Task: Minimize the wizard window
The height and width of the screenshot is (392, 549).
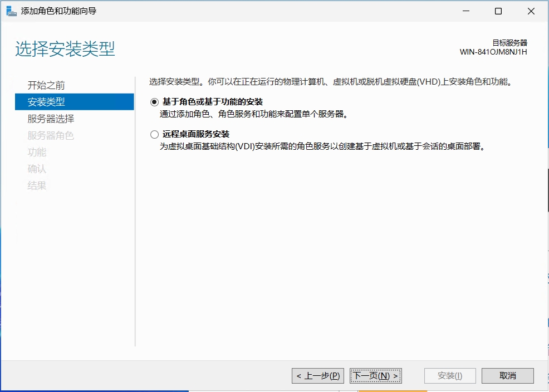Action: 466,11
